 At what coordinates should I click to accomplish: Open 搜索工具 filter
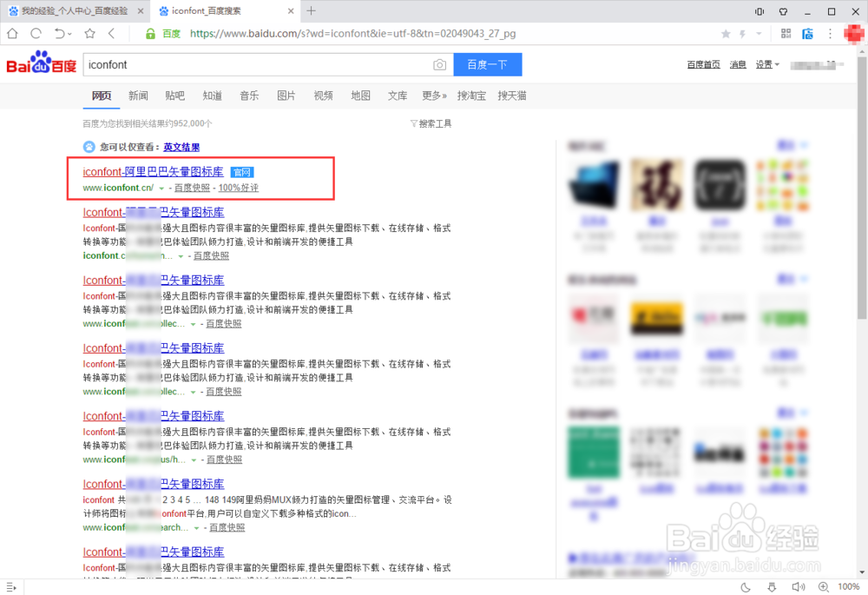pos(431,123)
